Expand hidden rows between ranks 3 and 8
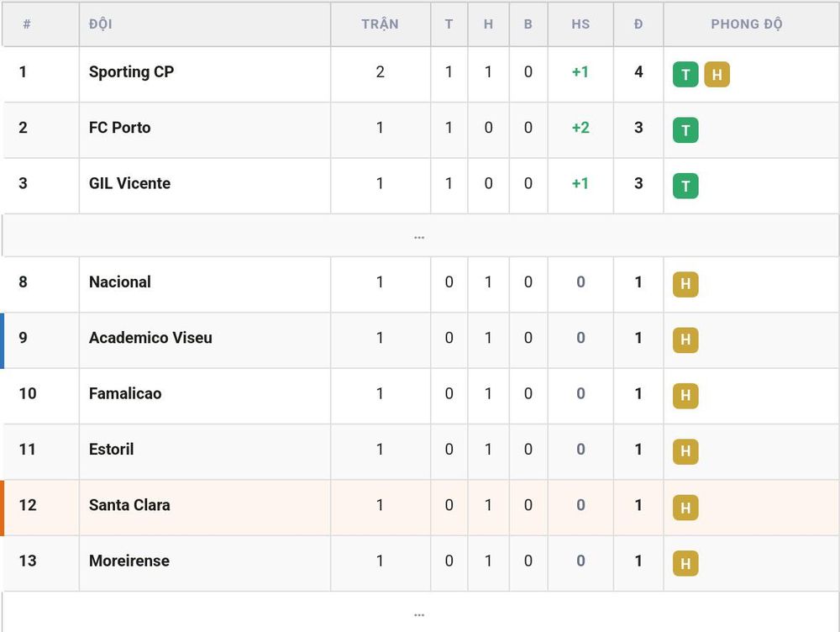The width and height of the screenshot is (840, 632). tap(420, 236)
